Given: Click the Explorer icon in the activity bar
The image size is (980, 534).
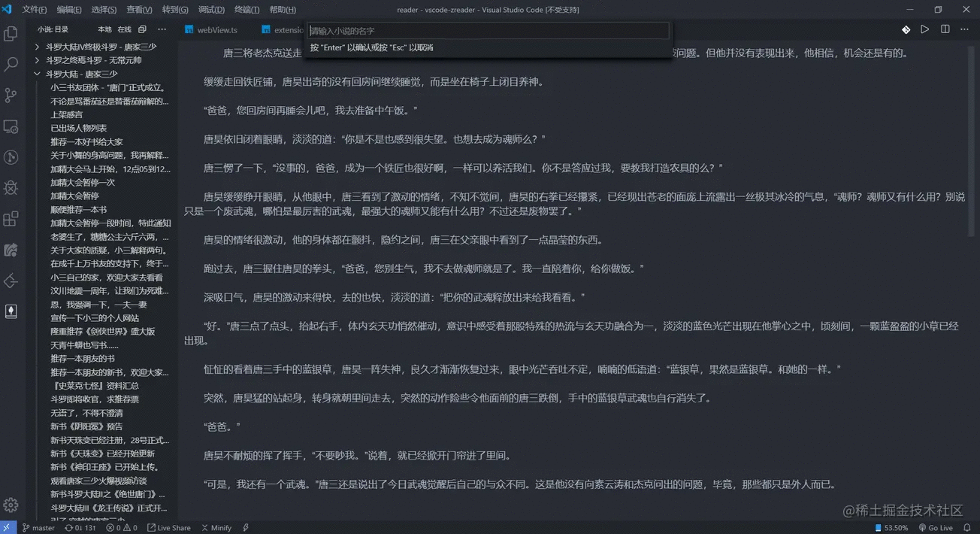Looking at the screenshot, I should tap(11, 33).
